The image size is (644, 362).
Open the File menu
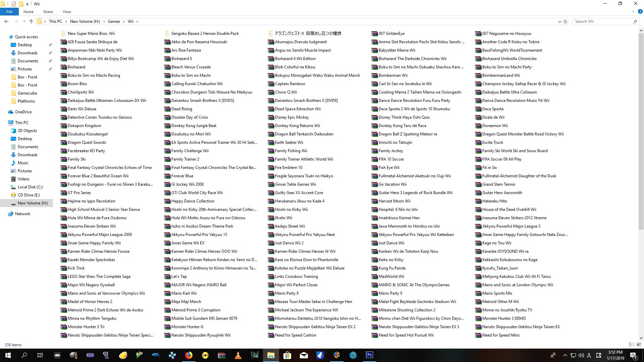(9, 12)
